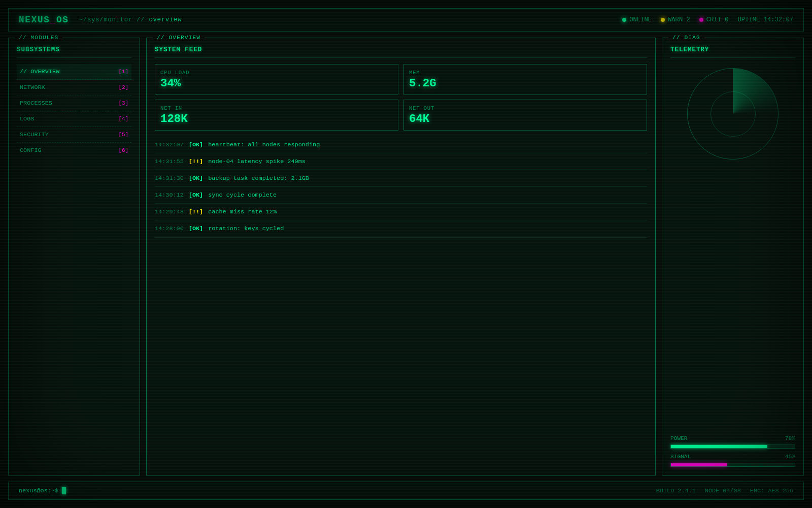
Task: Open the MEM 5.2G card
Action: pos(525,79)
